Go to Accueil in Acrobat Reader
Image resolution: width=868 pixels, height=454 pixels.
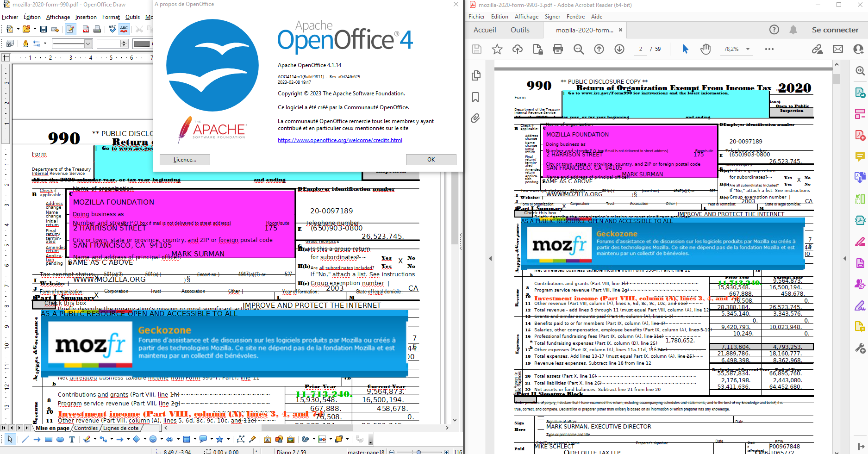(x=485, y=30)
